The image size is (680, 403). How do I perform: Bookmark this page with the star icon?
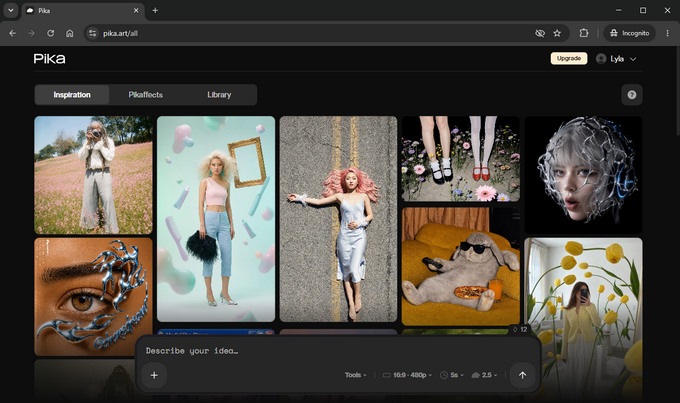557,33
